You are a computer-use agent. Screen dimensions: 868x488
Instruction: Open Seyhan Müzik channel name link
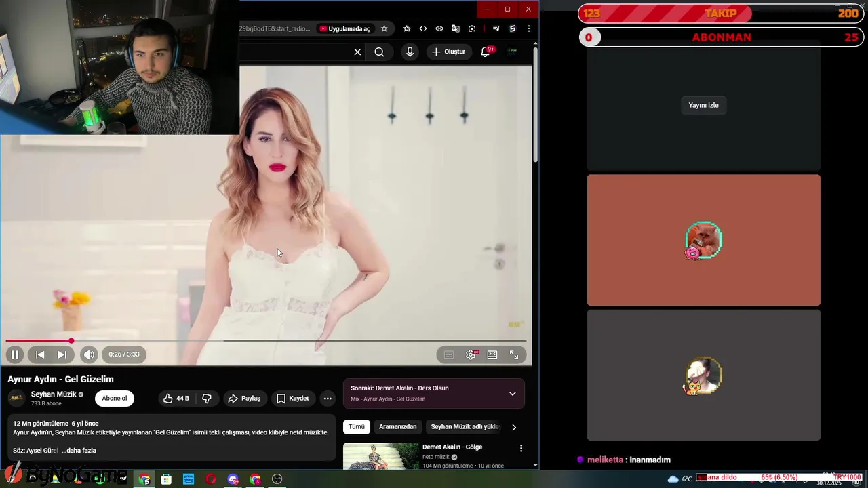(54, 394)
